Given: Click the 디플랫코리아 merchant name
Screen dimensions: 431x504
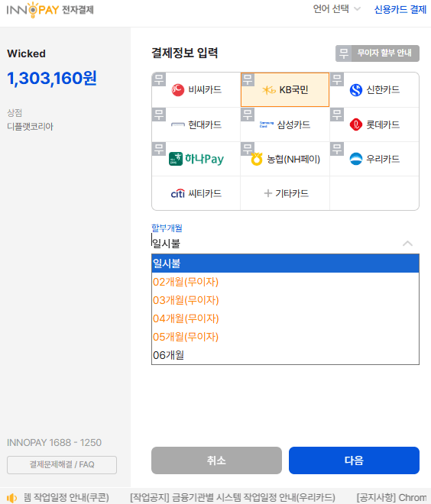Looking at the screenshot, I should [x=31, y=126].
